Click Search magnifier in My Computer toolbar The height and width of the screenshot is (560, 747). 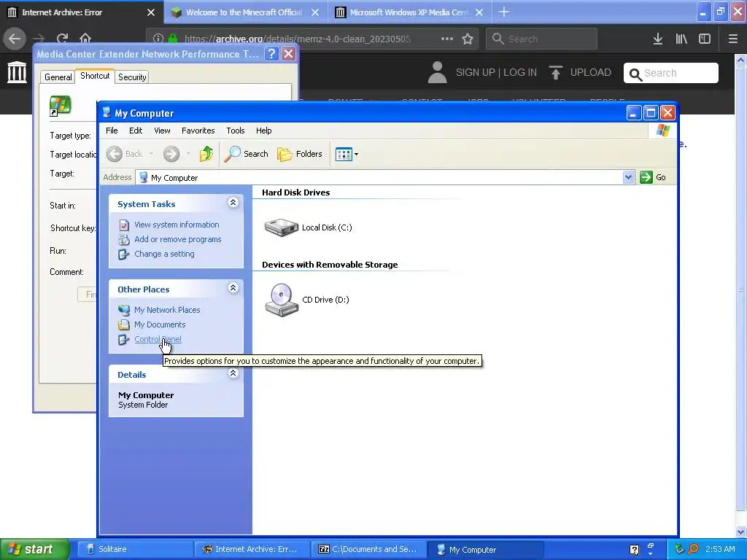pos(247,154)
